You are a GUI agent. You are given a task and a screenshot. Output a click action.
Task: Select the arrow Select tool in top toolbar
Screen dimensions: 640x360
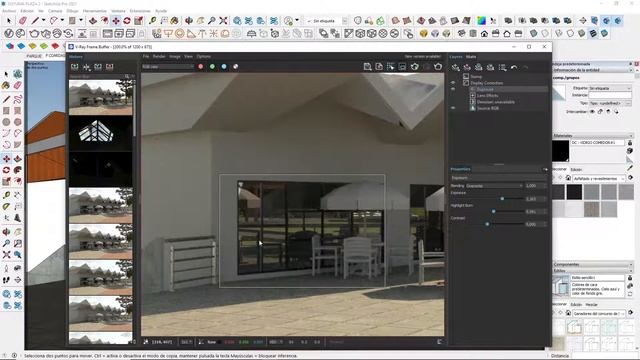point(9,20)
